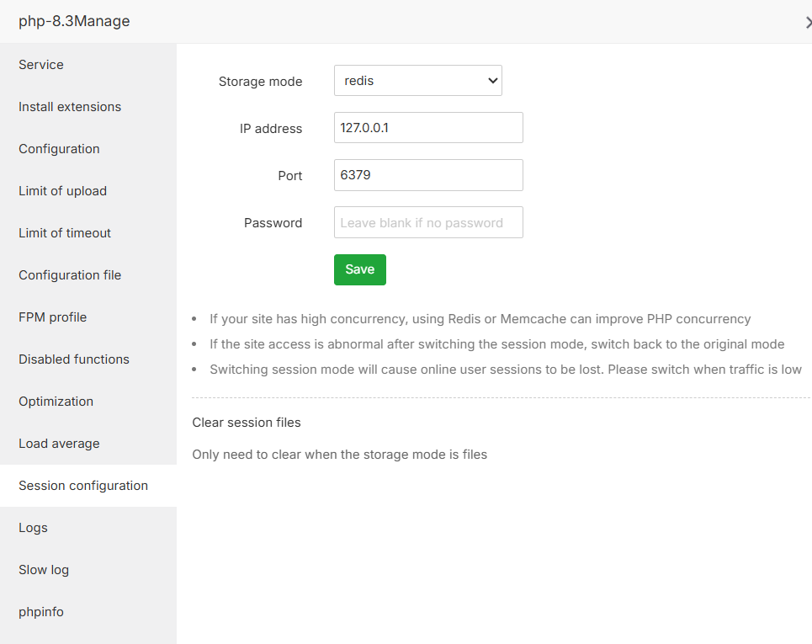
Task: Show the Load average tab
Action: tap(59, 444)
